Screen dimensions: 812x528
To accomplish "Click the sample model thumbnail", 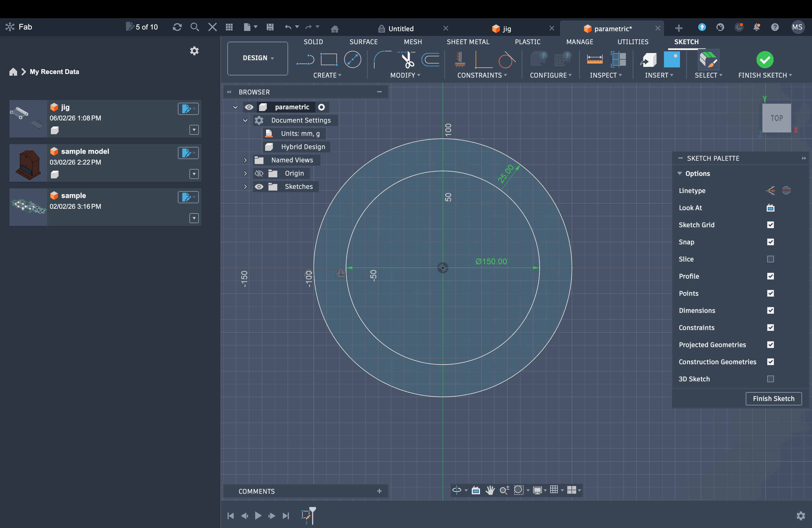I will [x=28, y=163].
